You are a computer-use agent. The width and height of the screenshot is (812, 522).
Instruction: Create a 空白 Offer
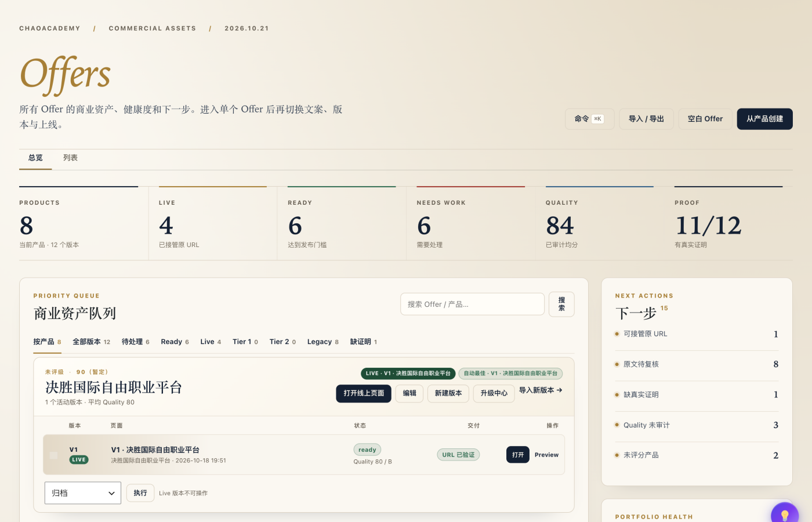point(705,119)
